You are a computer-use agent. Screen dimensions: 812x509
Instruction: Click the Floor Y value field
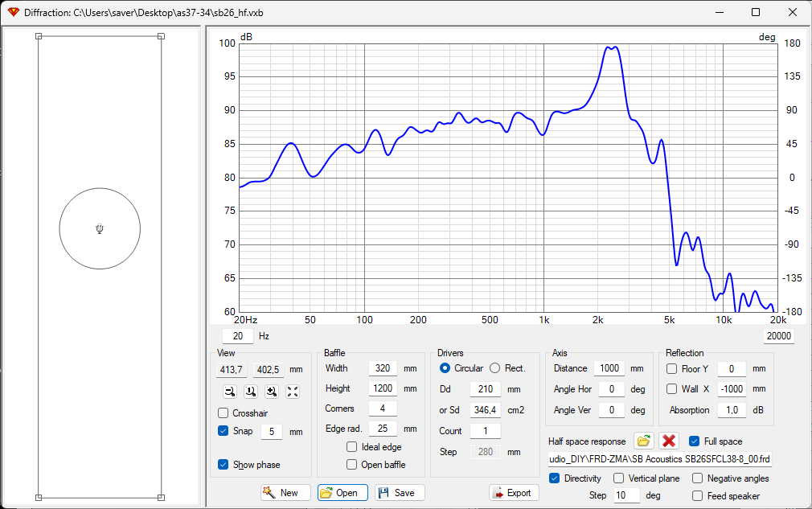coord(732,368)
